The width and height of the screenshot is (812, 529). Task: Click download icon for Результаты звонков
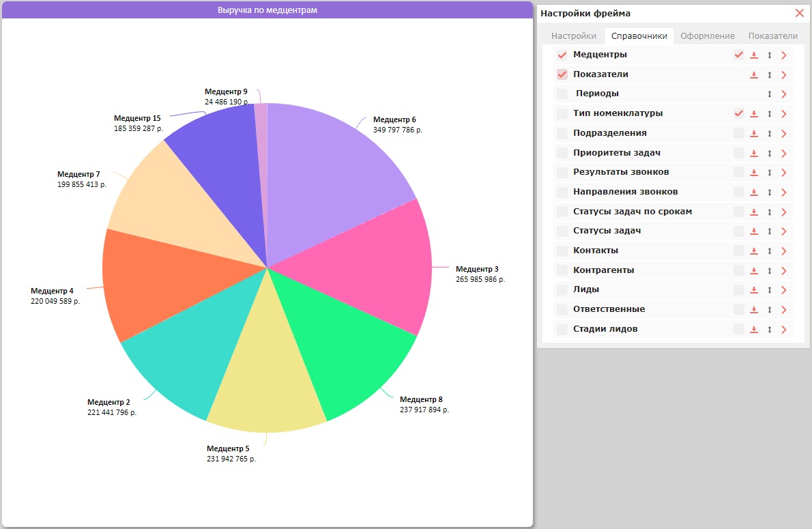pyautogui.click(x=754, y=173)
